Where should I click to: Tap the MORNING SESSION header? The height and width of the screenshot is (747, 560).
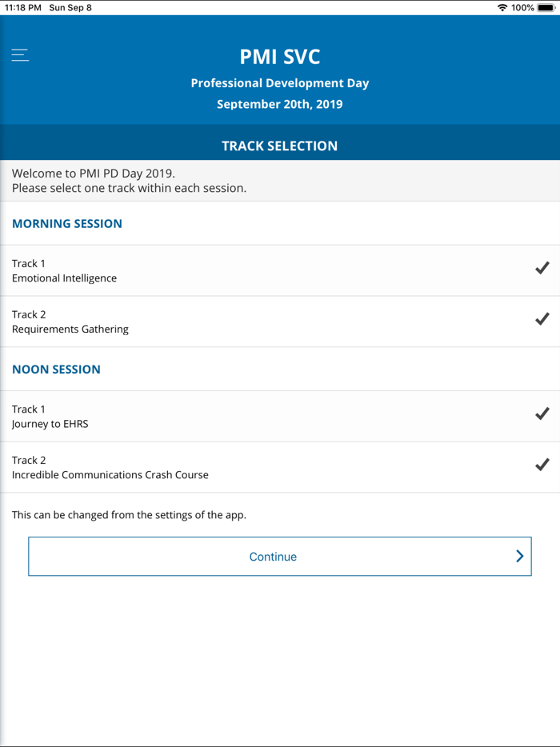[x=67, y=224]
